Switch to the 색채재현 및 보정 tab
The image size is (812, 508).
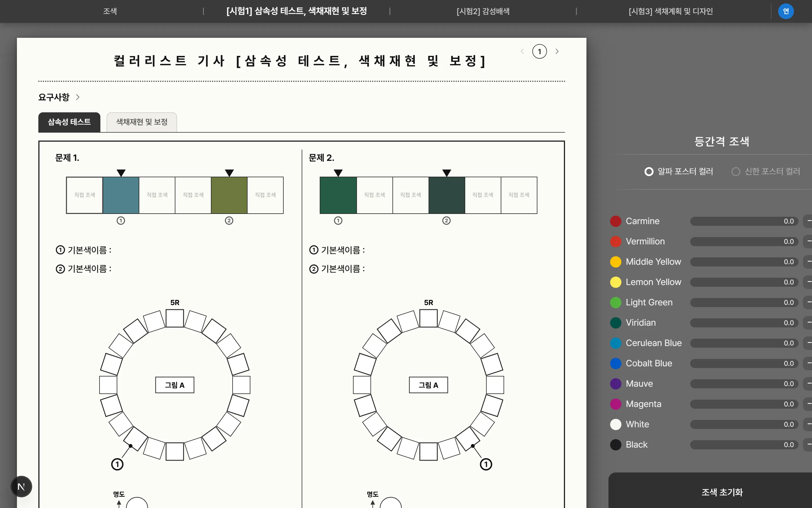tap(142, 122)
